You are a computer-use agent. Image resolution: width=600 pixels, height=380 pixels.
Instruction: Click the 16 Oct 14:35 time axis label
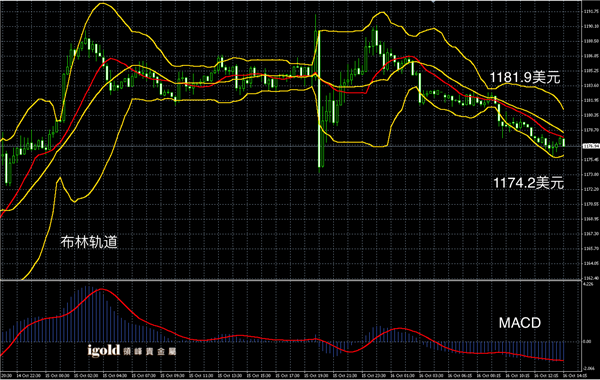pyautogui.click(x=576, y=375)
